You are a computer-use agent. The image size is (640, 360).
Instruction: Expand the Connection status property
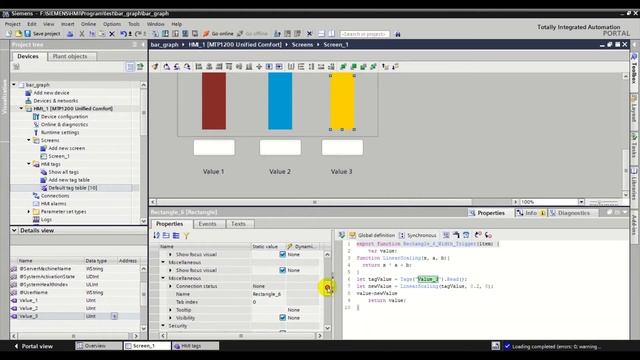click(171, 286)
